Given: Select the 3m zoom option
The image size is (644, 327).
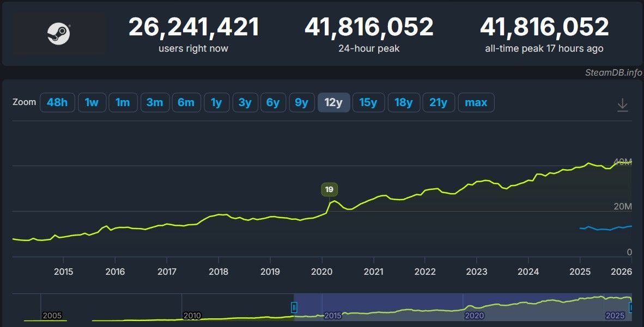Looking at the screenshot, I should click(x=155, y=102).
